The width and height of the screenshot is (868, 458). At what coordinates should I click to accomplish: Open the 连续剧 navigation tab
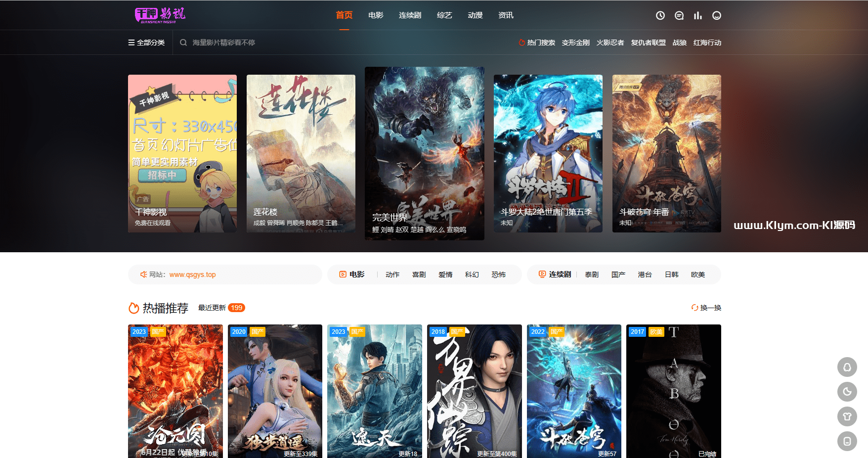(410, 15)
